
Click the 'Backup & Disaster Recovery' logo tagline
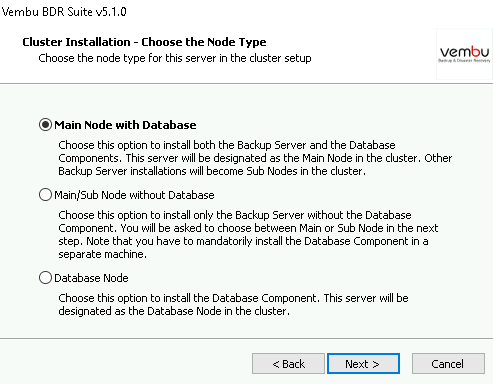(x=464, y=61)
